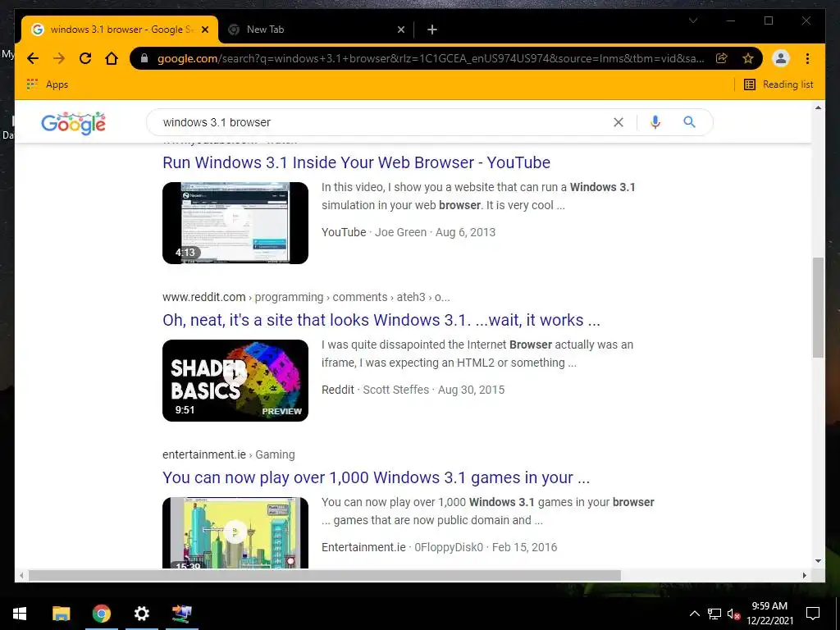Close the New Tab tab
Image resolution: width=840 pixels, height=630 pixels.
coord(400,30)
